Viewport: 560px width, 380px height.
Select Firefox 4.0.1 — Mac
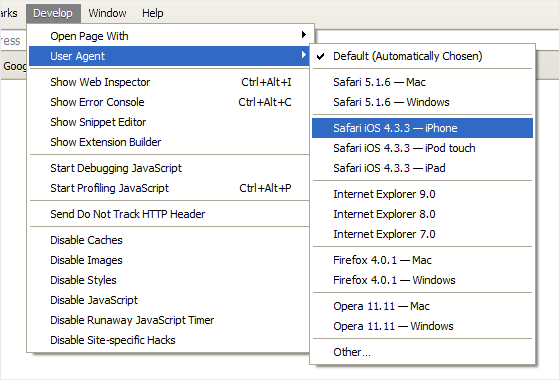(x=422, y=260)
